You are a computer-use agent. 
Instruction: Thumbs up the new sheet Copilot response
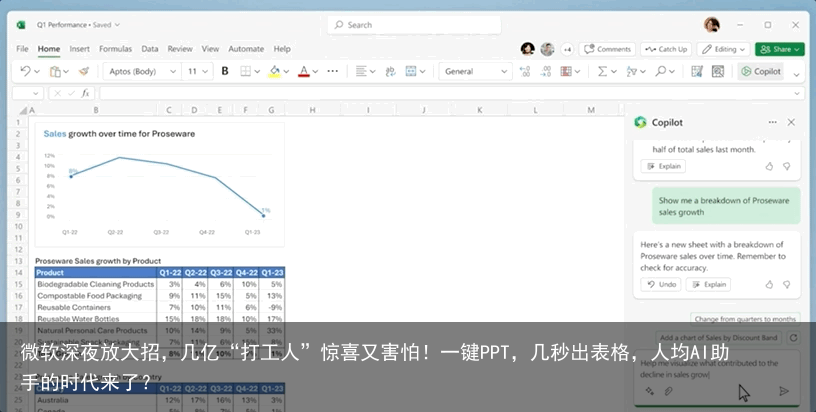[769, 285]
